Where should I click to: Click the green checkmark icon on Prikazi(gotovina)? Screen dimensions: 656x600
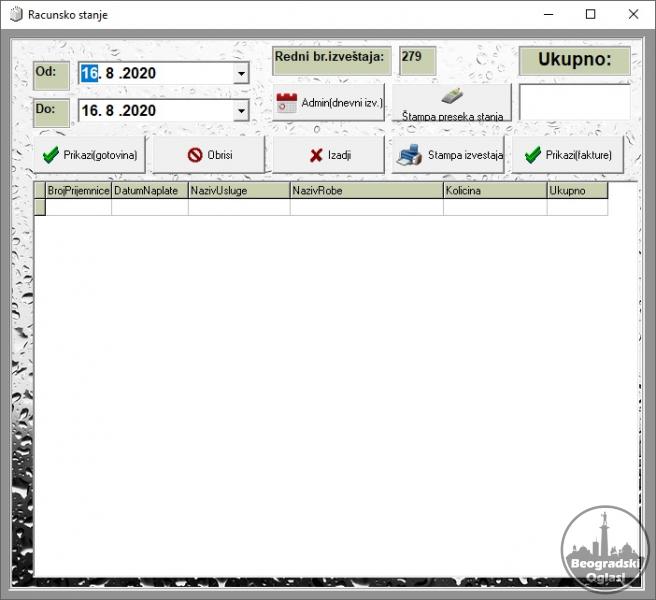[51, 155]
